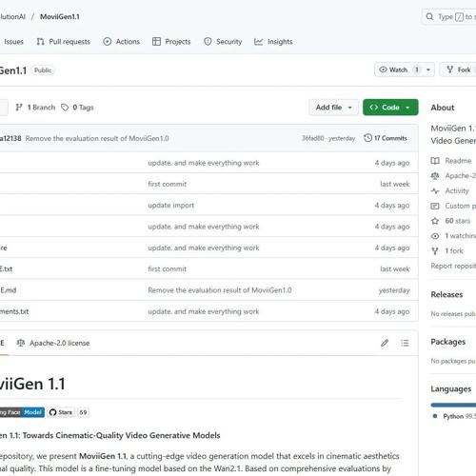Viewport: 476px width, 476px height.
Task: Click the tag icon beside 0 Tags
Action: 65,108
